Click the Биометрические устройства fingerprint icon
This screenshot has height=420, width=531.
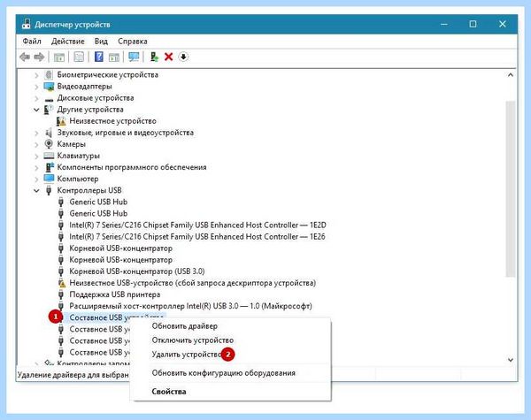tap(49, 74)
